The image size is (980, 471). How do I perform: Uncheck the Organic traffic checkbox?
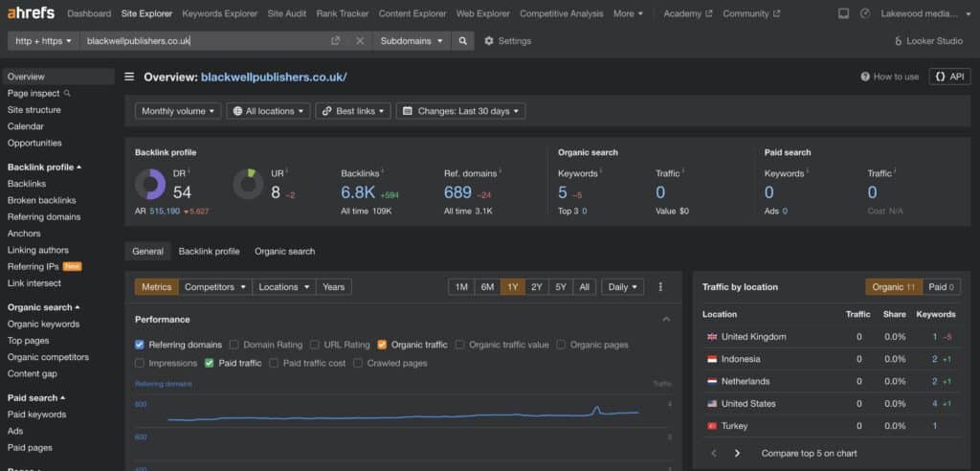click(383, 345)
